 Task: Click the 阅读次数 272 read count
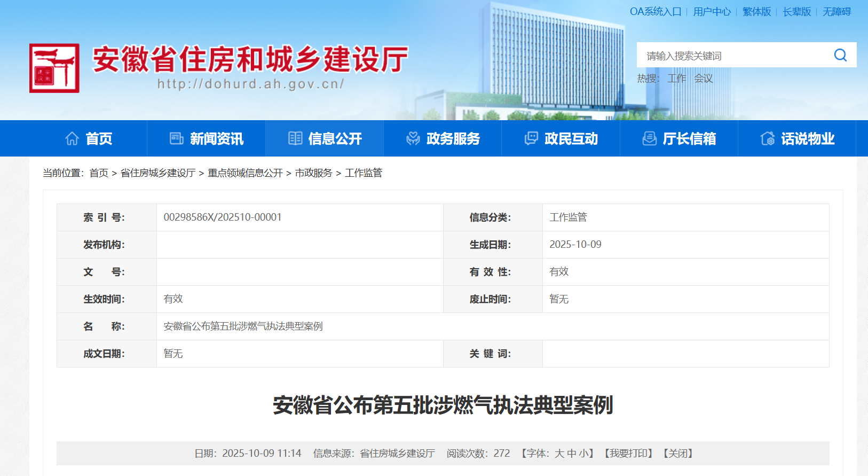point(478,454)
